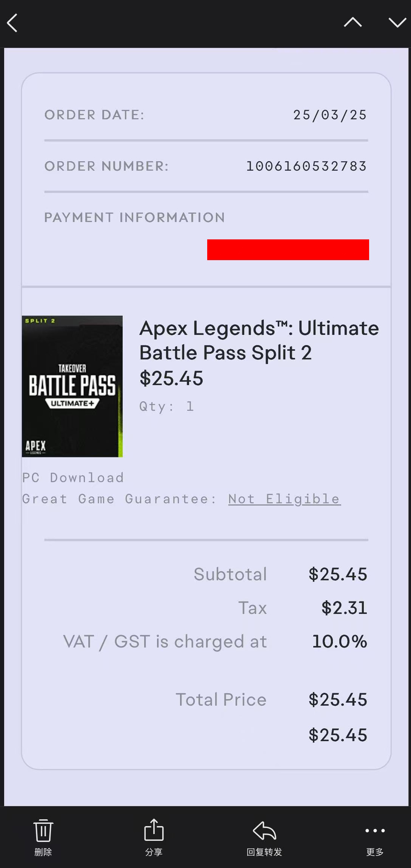Screen dimensions: 411x868
Task: Tap the PC Download text
Action: [x=73, y=478]
